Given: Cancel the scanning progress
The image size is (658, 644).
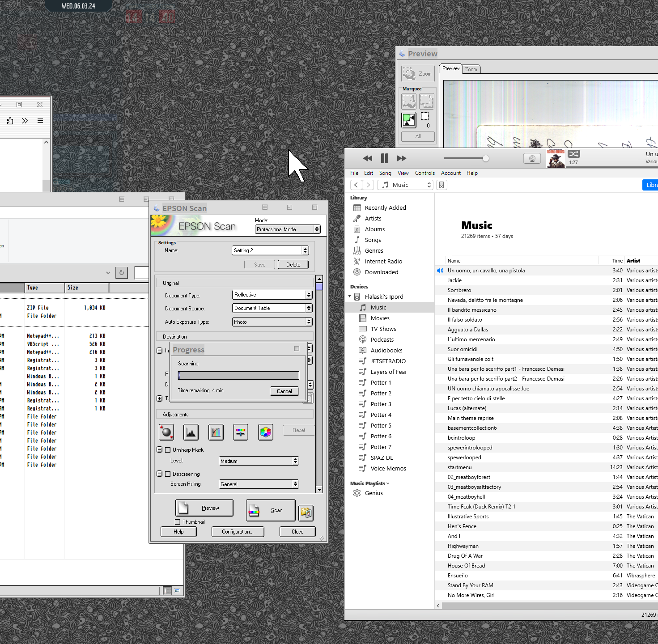Looking at the screenshot, I should (x=284, y=391).
